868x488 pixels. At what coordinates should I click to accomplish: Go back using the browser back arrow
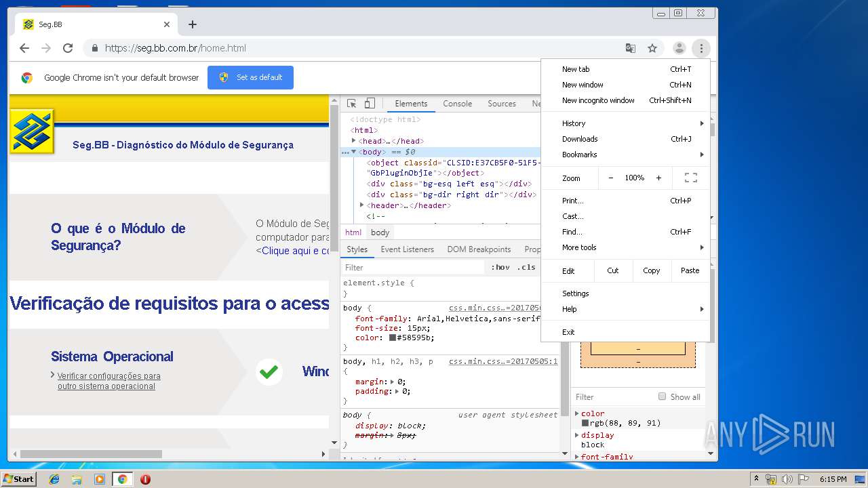[x=24, y=48]
